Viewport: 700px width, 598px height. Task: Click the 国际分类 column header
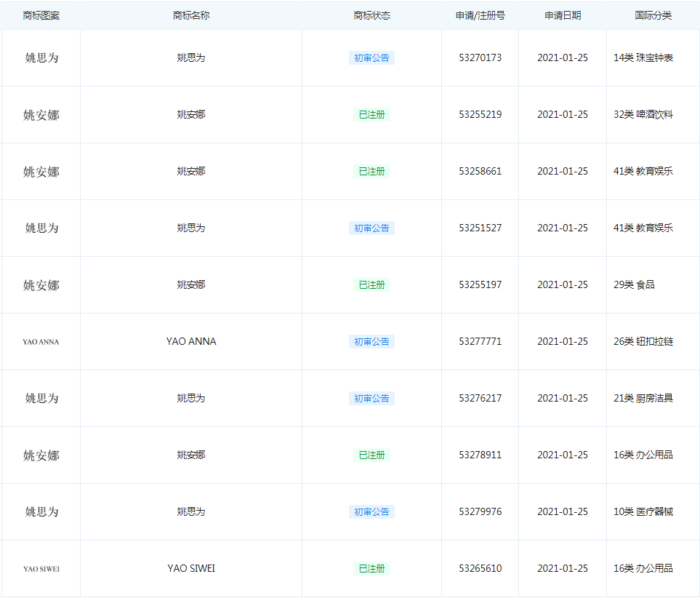tap(653, 16)
